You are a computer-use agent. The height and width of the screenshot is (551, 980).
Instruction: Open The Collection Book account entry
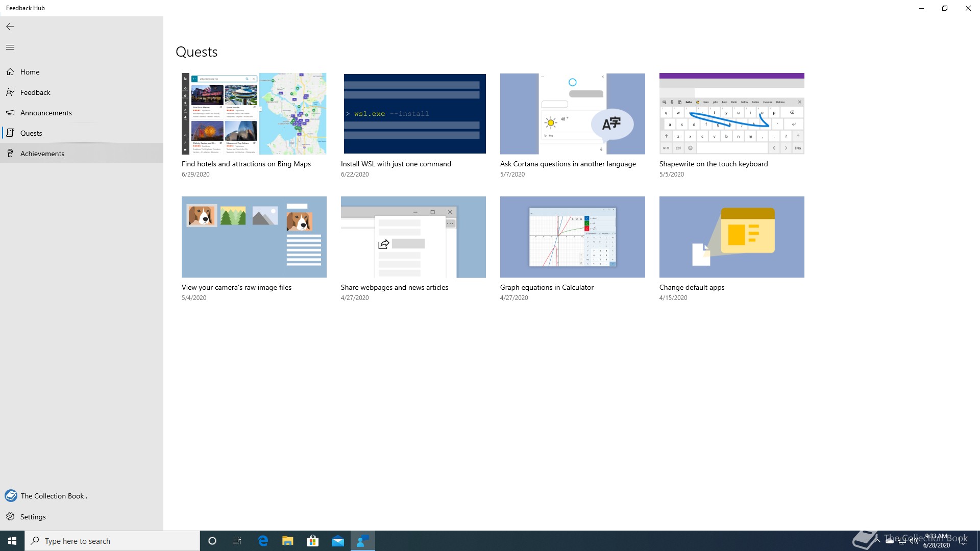pyautogui.click(x=82, y=496)
